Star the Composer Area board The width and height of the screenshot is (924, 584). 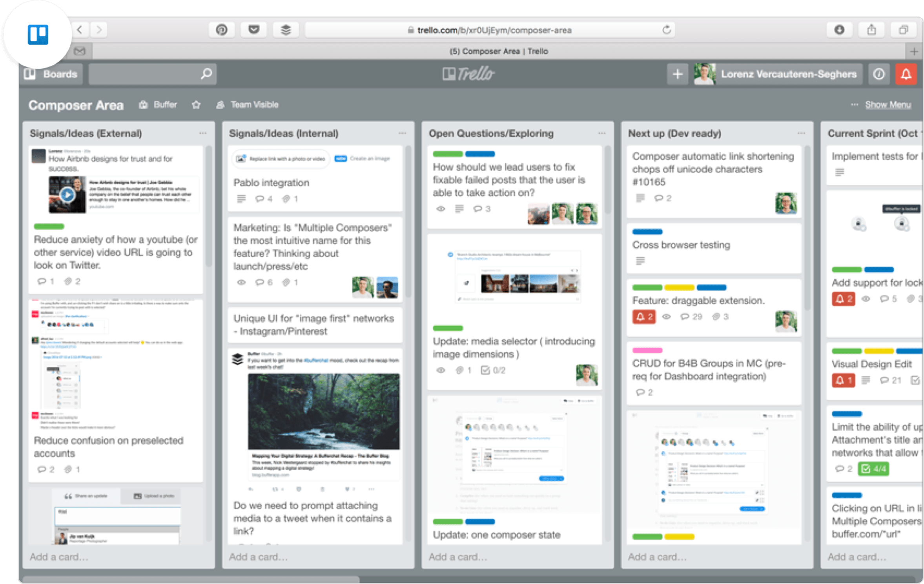click(x=196, y=105)
